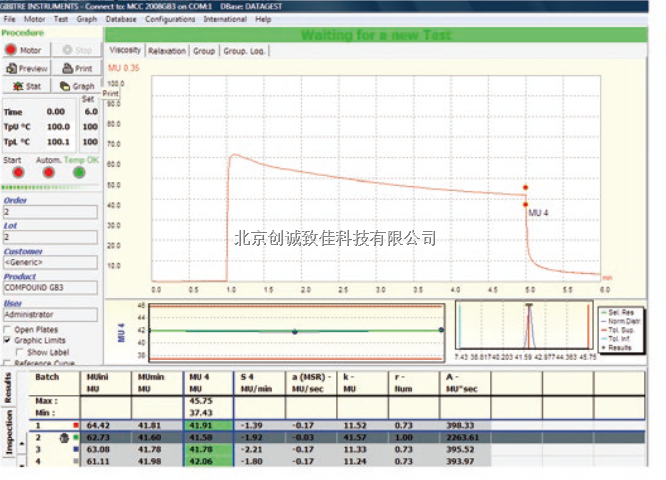This screenshot has height=480, width=666.
Task: Click the Customer field showing <Generic>
Action: [50, 263]
